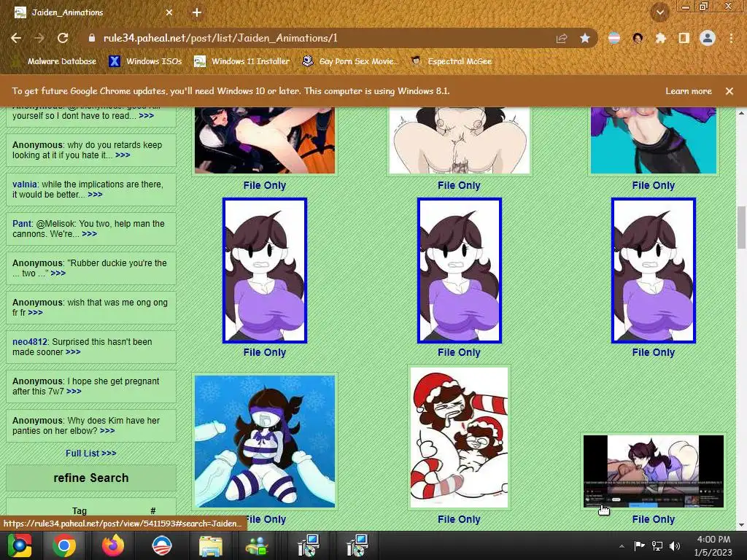Open the Espectral McGee bookmark
This screenshot has width=747, height=560.
point(452,61)
